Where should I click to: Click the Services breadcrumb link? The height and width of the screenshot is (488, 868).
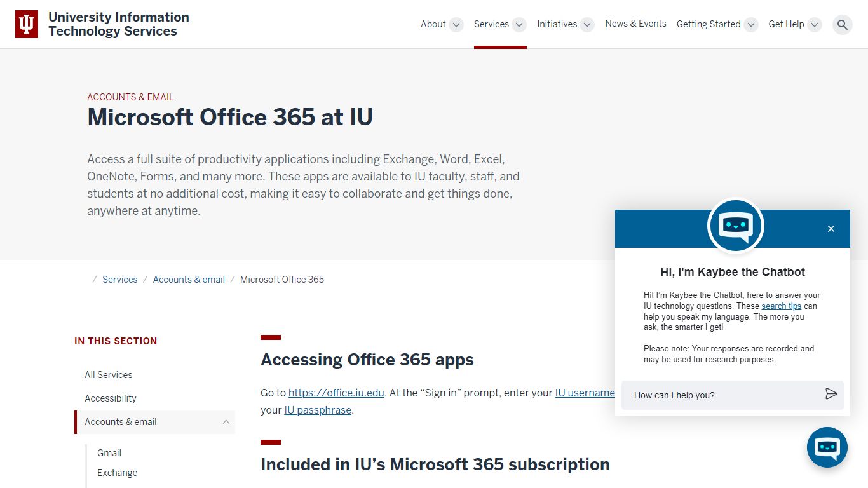coord(120,280)
